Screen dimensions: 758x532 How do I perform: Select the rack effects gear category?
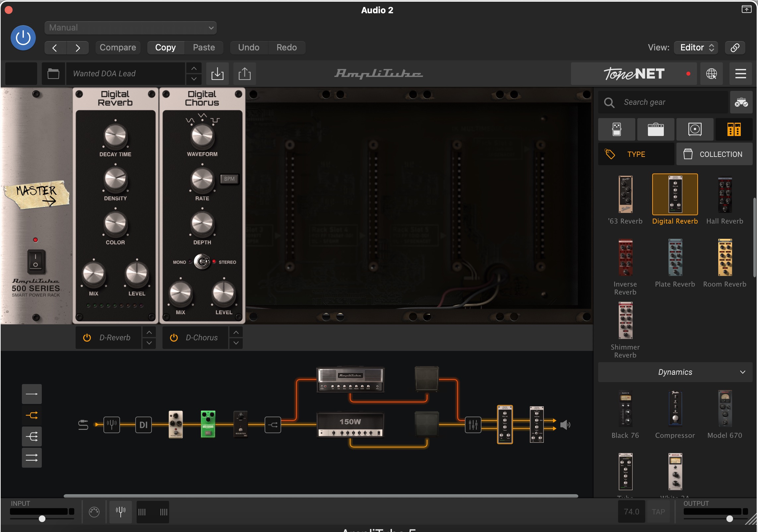click(x=734, y=129)
